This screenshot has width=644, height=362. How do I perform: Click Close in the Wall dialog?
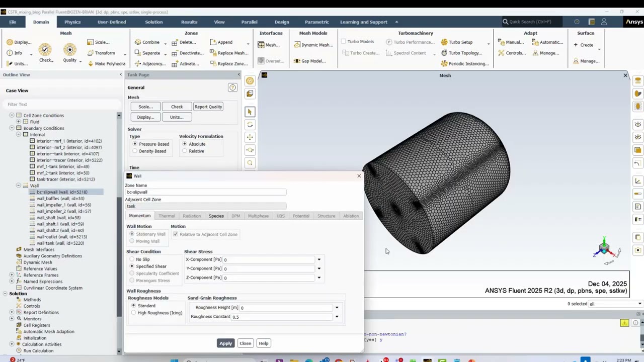(245, 343)
